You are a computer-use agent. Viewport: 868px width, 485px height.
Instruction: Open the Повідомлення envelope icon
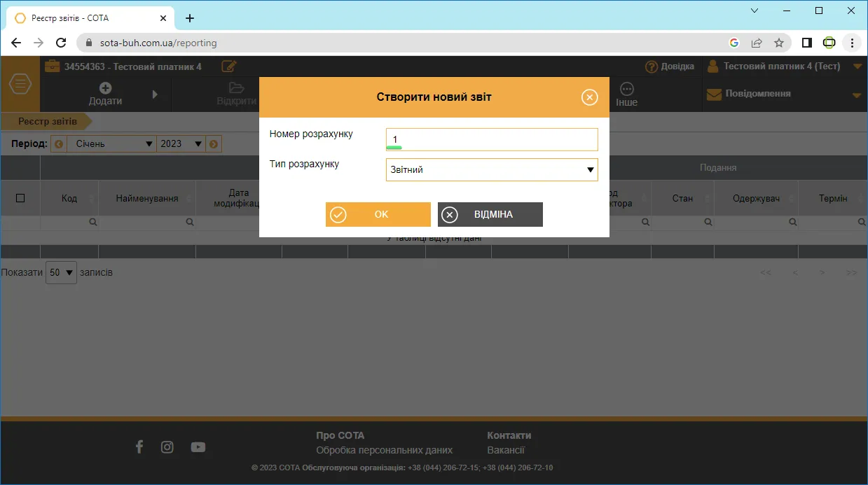[x=714, y=94]
